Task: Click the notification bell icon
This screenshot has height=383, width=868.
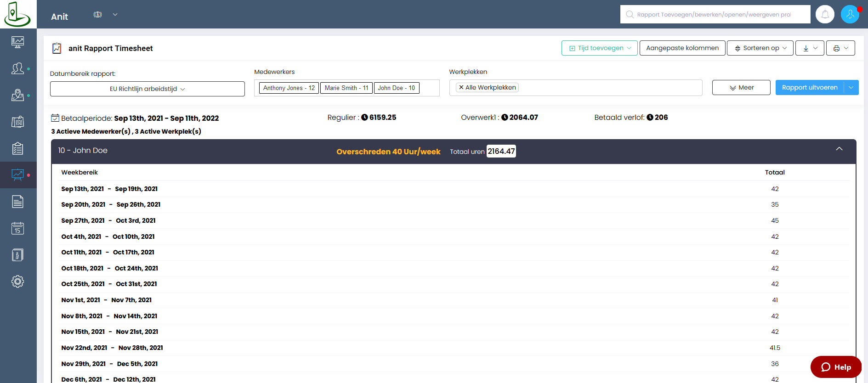Action: coord(825,14)
